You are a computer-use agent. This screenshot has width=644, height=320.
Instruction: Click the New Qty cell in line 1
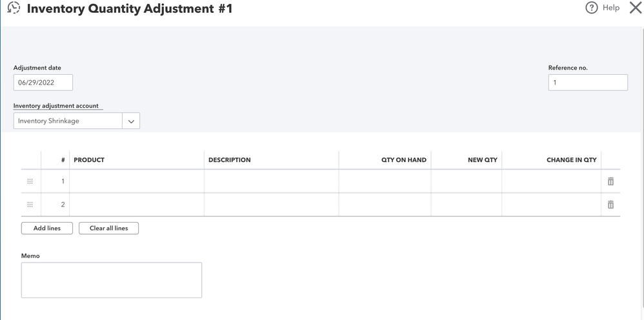tap(466, 181)
